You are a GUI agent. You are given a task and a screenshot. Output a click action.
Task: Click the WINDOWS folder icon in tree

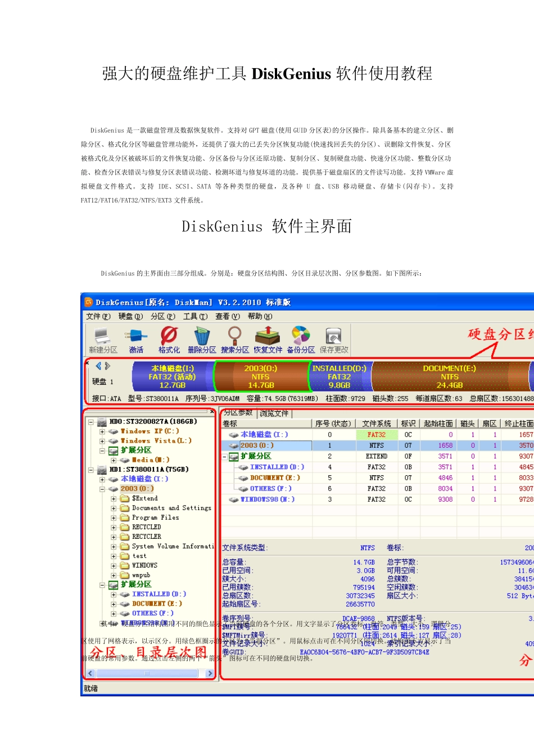[x=125, y=565]
